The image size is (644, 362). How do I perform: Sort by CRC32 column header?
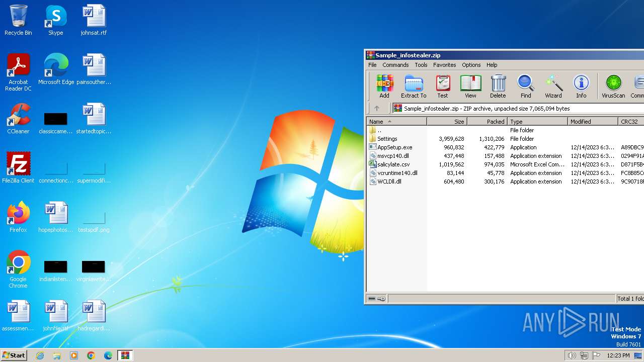tap(631, 122)
